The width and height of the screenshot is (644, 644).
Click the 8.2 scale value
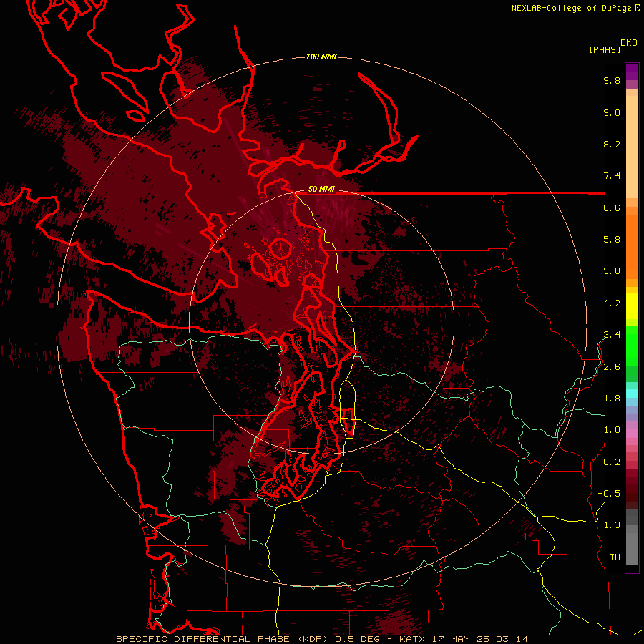click(612, 144)
